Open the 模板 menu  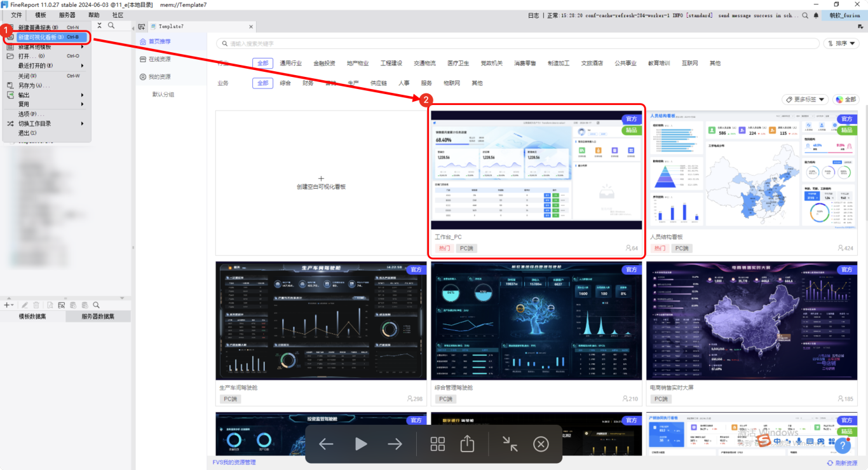click(x=40, y=15)
